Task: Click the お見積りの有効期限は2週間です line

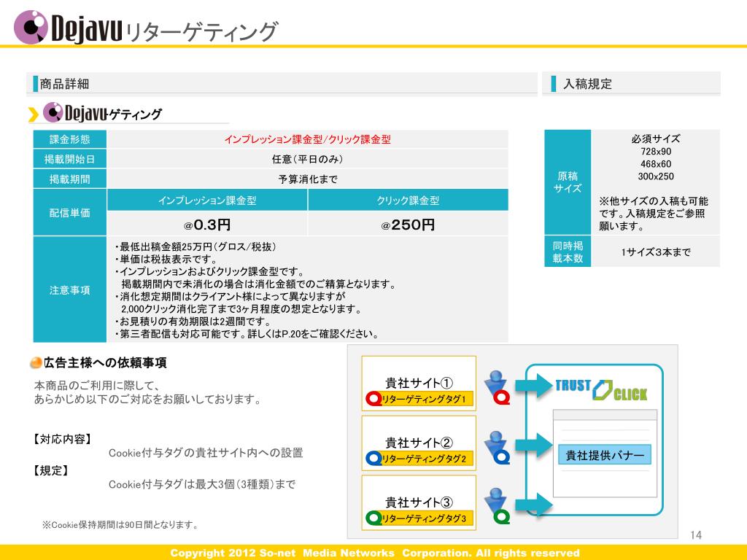Action: 193,322
